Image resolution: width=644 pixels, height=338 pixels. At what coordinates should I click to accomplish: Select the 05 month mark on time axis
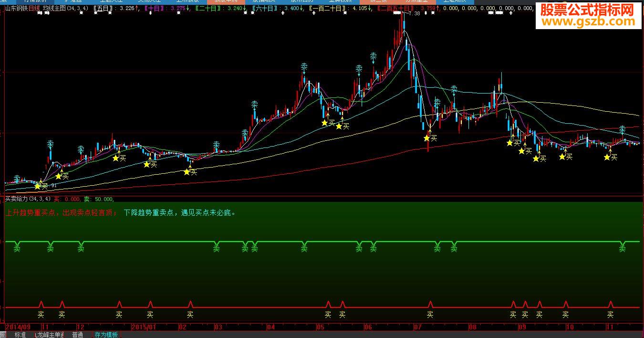320,327
